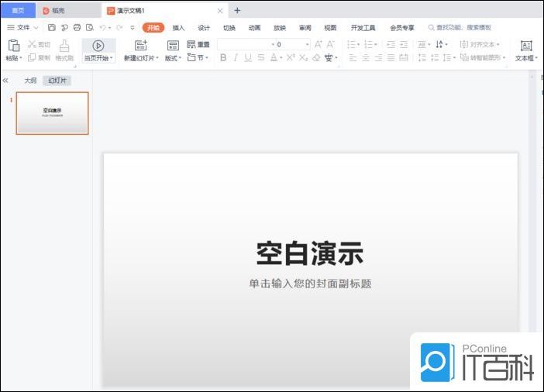Toggle Bold formatting
Screen dimensions: 544x392
(x=223, y=57)
